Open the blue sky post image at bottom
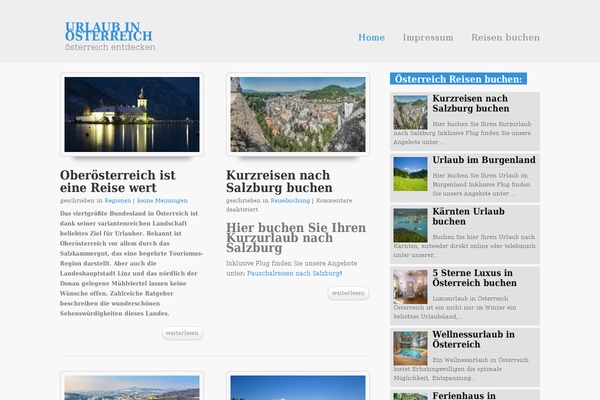Image resolution: width=600 pixels, height=400 pixels. (x=298, y=388)
